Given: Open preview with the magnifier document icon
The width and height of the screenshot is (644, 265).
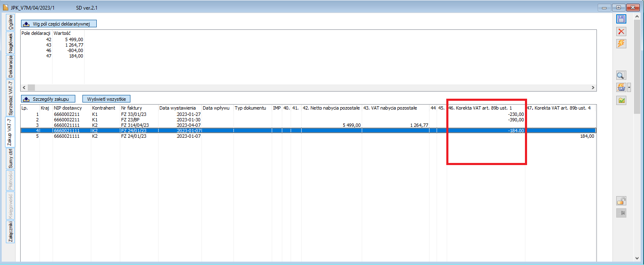Looking at the screenshot, I should click(x=621, y=76).
